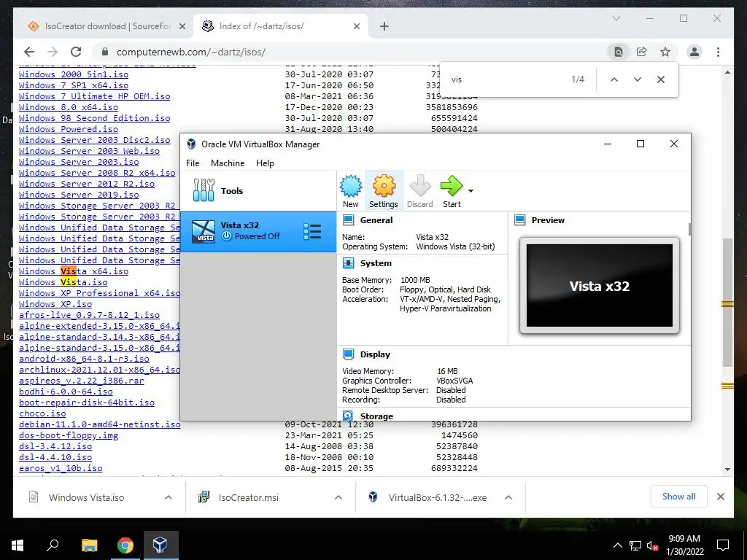Click the Storage section header
Image resolution: width=747 pixels, height=560 pixels.
pos(376,416)
